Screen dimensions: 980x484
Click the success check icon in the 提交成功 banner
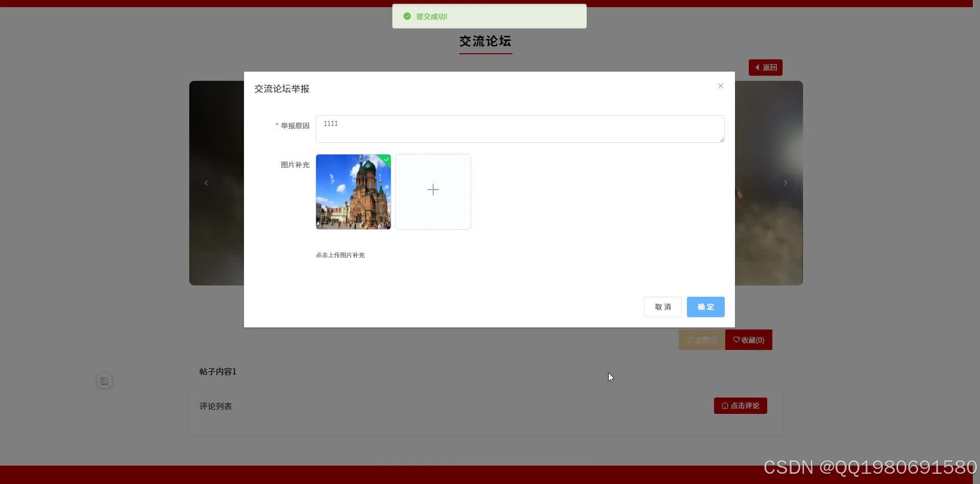[407, 16]
